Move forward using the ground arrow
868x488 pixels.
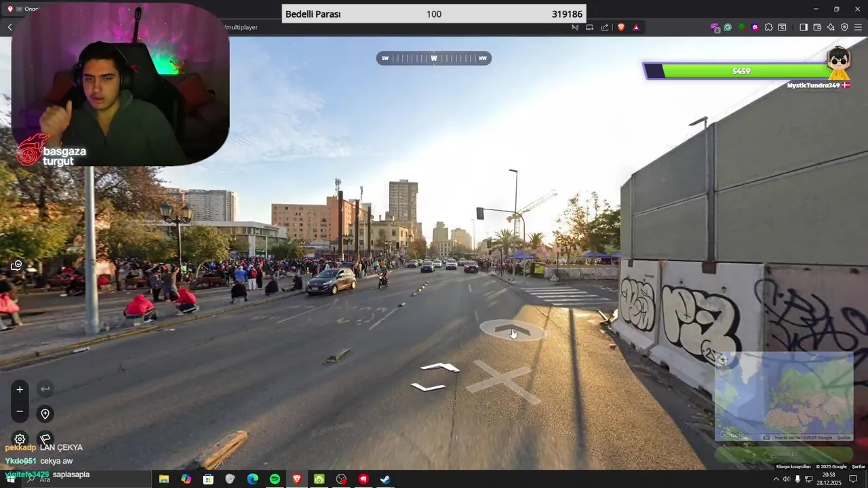512,330
